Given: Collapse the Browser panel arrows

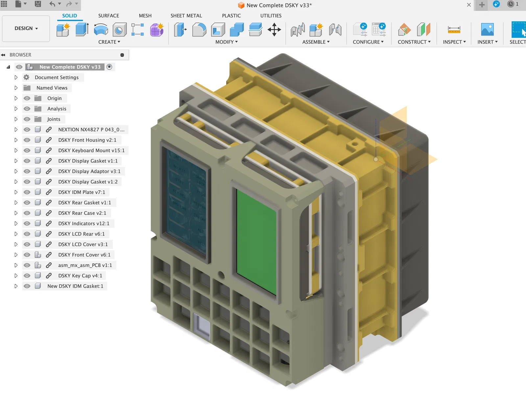Looking at the screenshot, I should pyautogui.click(x=3, y=55).
